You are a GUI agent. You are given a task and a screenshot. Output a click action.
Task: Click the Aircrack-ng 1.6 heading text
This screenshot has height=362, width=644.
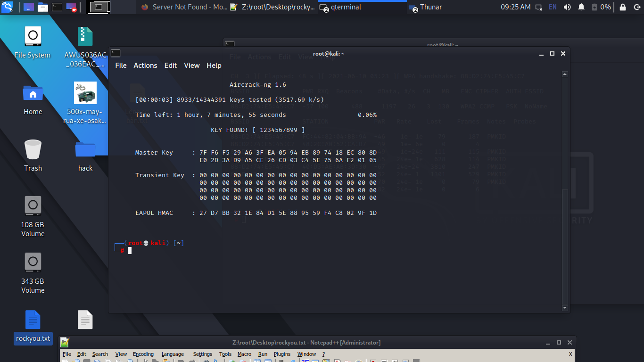pos(258,85)
